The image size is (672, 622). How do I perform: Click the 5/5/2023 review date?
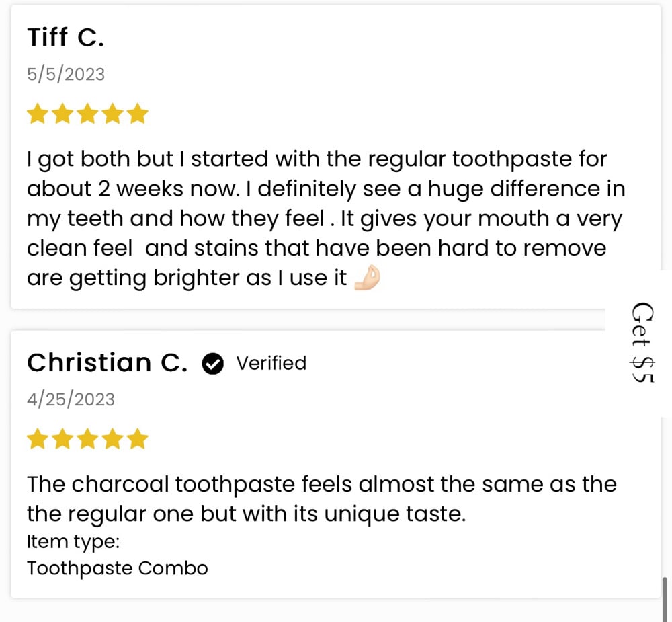pos(66,74)
